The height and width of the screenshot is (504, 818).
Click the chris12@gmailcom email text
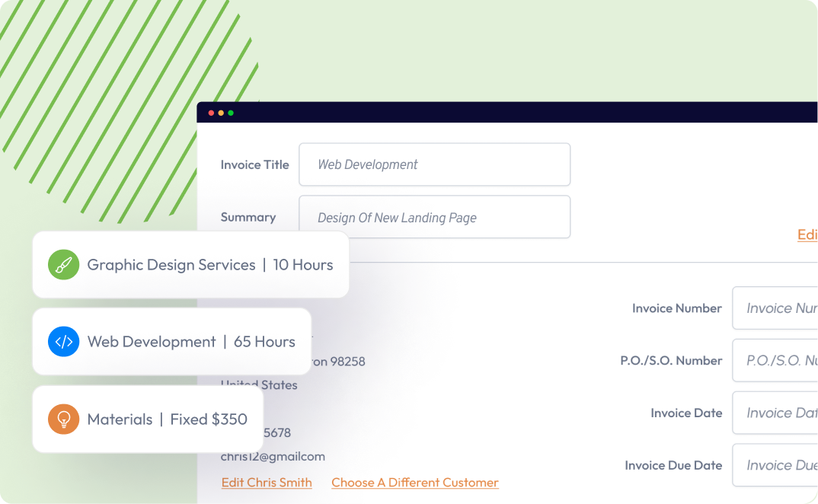click(273, 457)
